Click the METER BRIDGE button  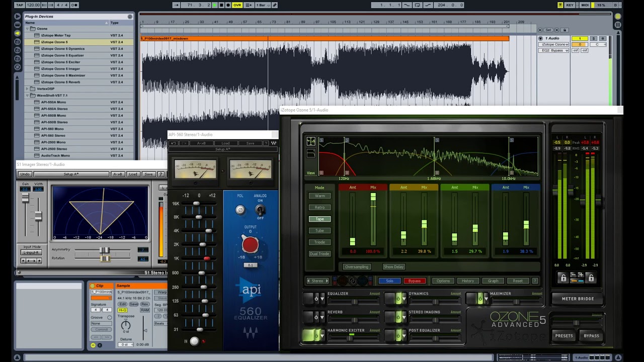[578, 299]
